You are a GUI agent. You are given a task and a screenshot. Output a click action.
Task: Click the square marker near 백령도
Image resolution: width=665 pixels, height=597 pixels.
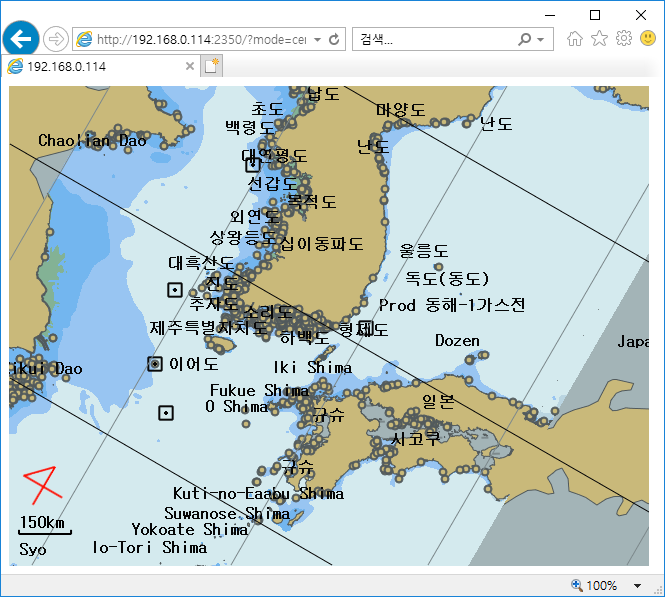pos(253,164)
